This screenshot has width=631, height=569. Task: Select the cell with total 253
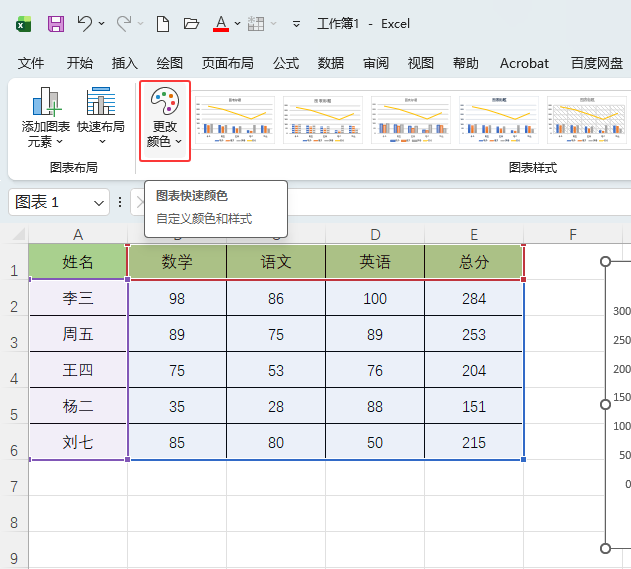474,334
